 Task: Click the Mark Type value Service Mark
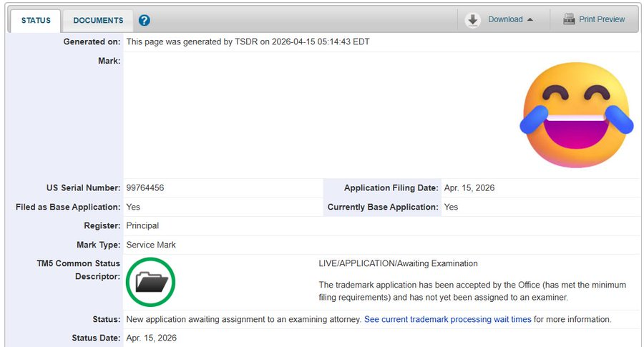pos(151,245)
